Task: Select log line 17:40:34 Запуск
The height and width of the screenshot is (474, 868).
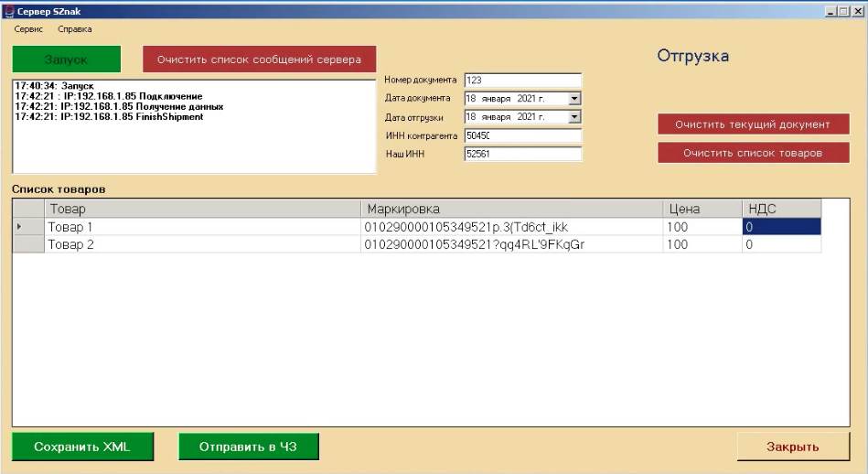Action: 54,86
